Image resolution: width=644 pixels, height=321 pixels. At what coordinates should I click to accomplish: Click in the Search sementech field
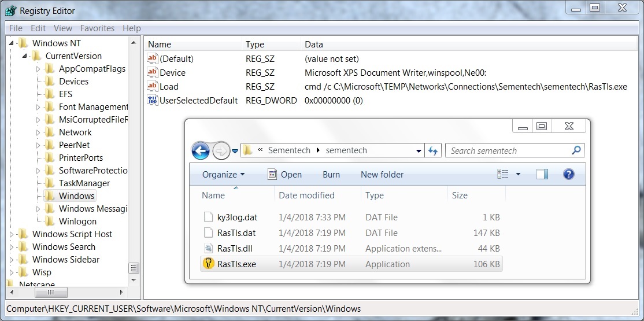509,151
